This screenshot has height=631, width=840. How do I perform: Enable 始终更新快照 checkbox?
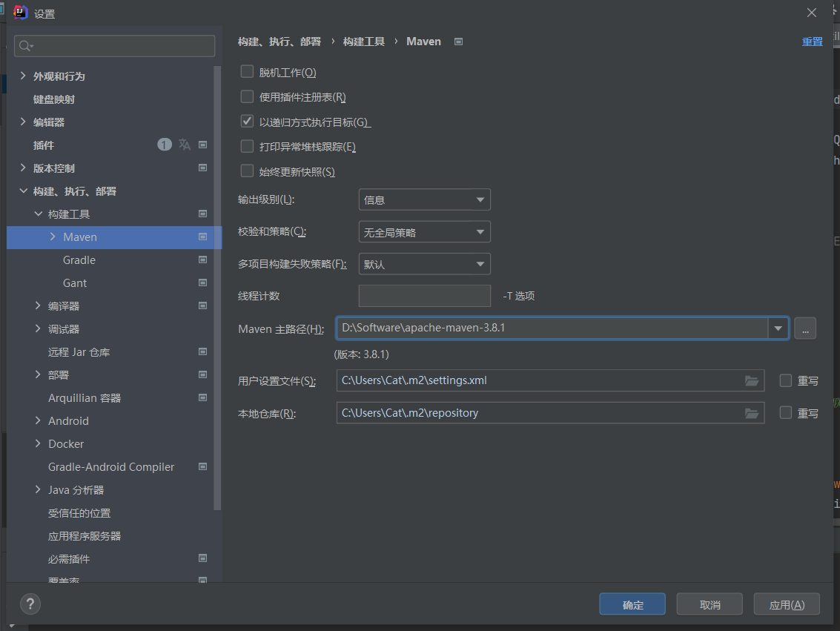(x=247, y=171)
